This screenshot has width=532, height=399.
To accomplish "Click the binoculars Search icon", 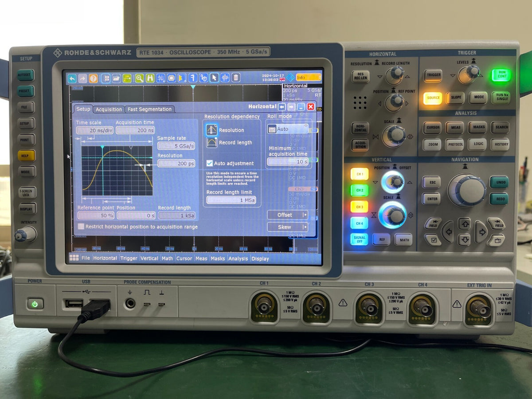I will point(150,78).
